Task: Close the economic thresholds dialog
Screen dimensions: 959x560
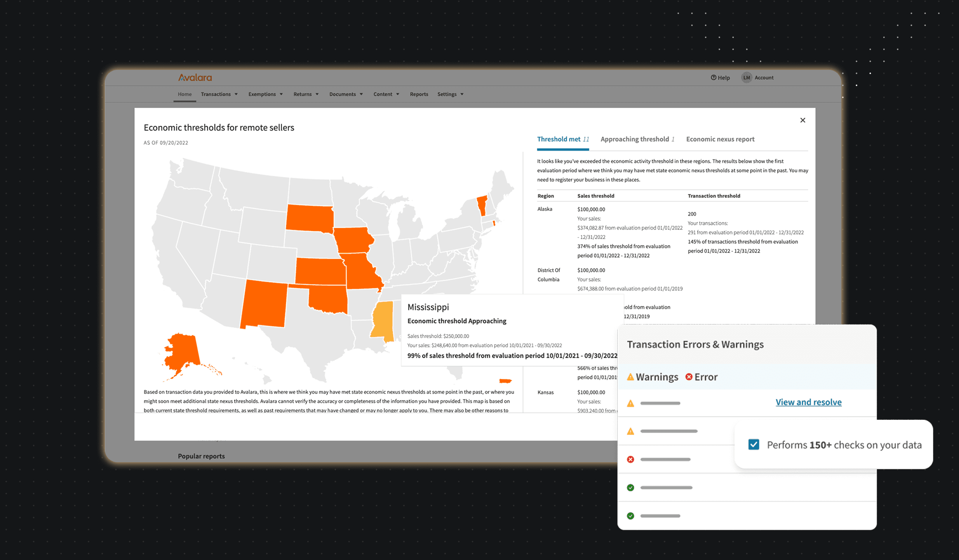Action: pyautogui.click(x=802, y=120)
